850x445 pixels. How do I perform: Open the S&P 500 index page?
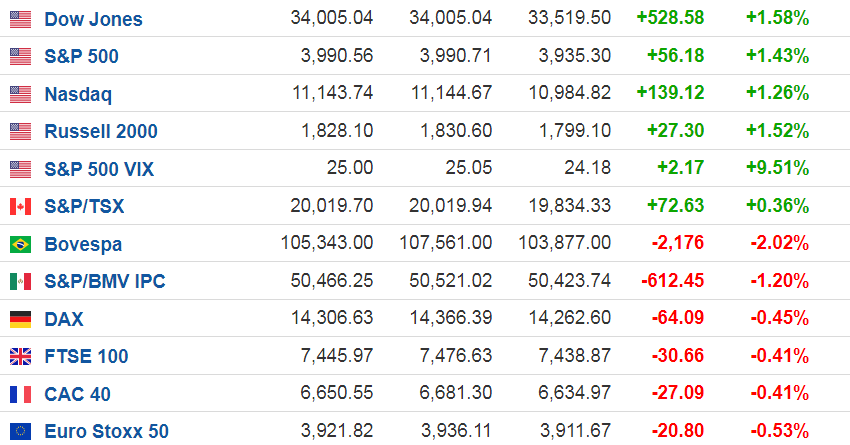pos(81,57)
